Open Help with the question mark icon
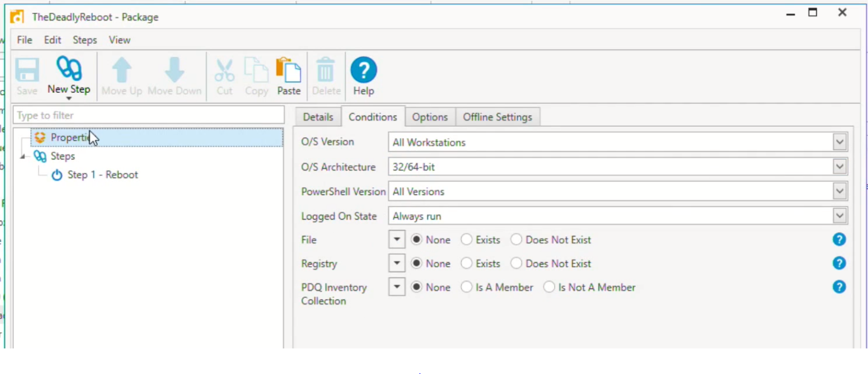Image resolution: width=868 pixels, height=374 pixels. 363,70
